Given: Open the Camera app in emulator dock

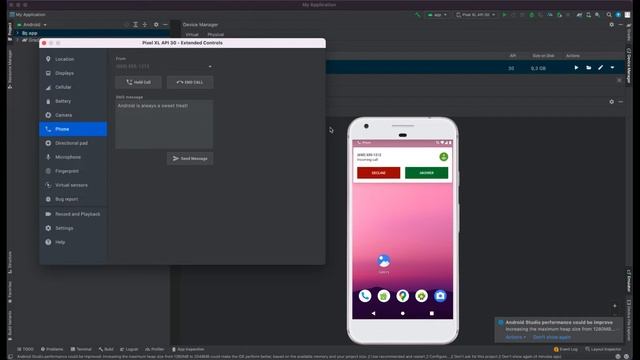Looking at the screenshot, I should tap(440, 296).
